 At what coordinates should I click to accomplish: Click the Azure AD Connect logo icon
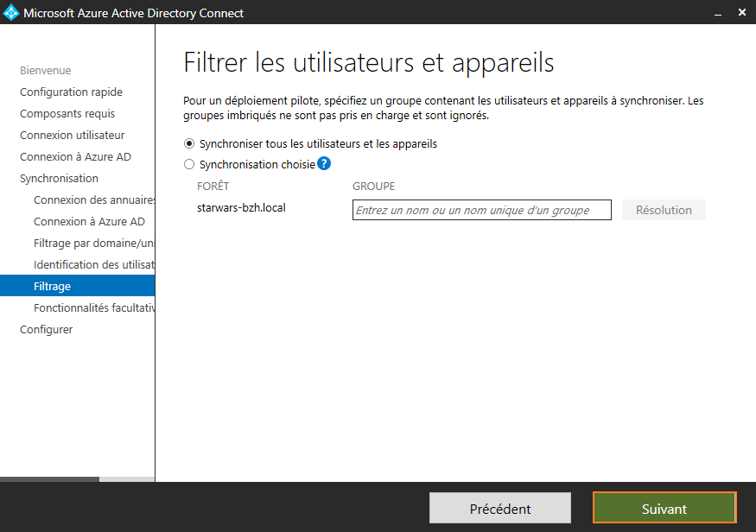(10, 13)
